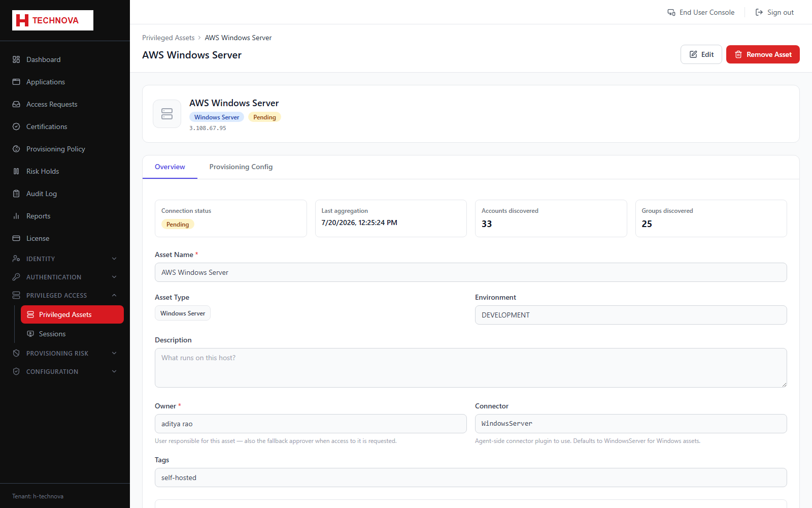Click the Sign out link
812x508 pixels.
point(774,12)
